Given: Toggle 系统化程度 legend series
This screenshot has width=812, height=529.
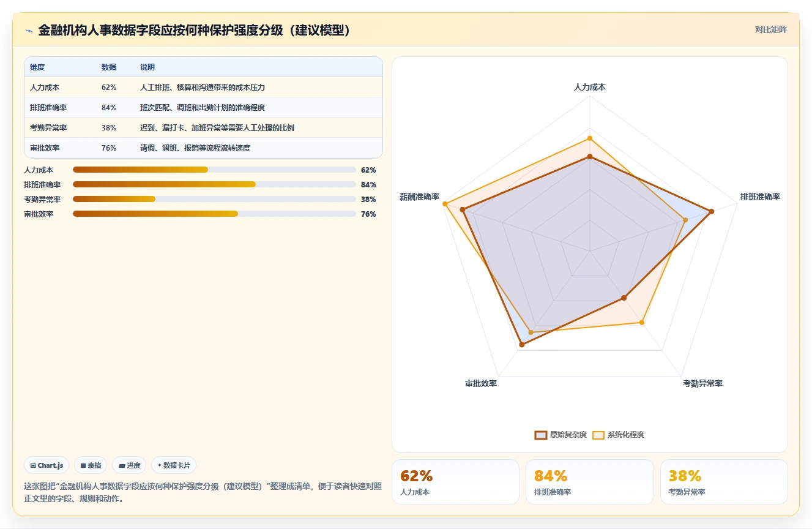Looking at the screenshot, I should [618, 435].
